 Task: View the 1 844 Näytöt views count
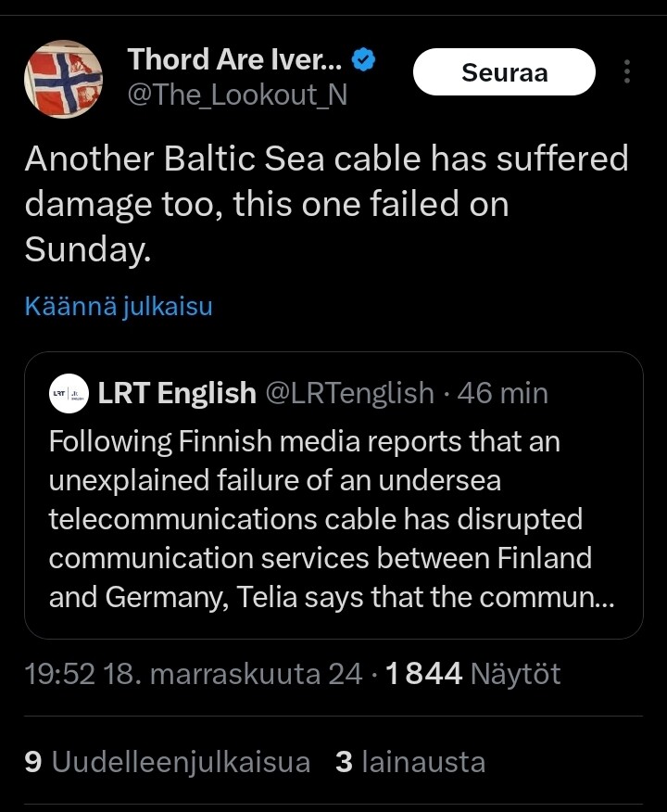click(x=472, y=674)
